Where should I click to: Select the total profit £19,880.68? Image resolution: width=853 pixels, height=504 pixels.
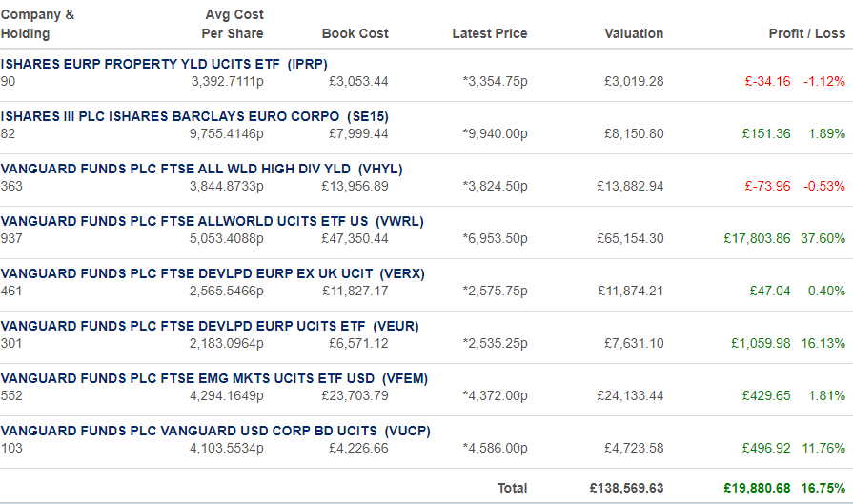[757, 488]
